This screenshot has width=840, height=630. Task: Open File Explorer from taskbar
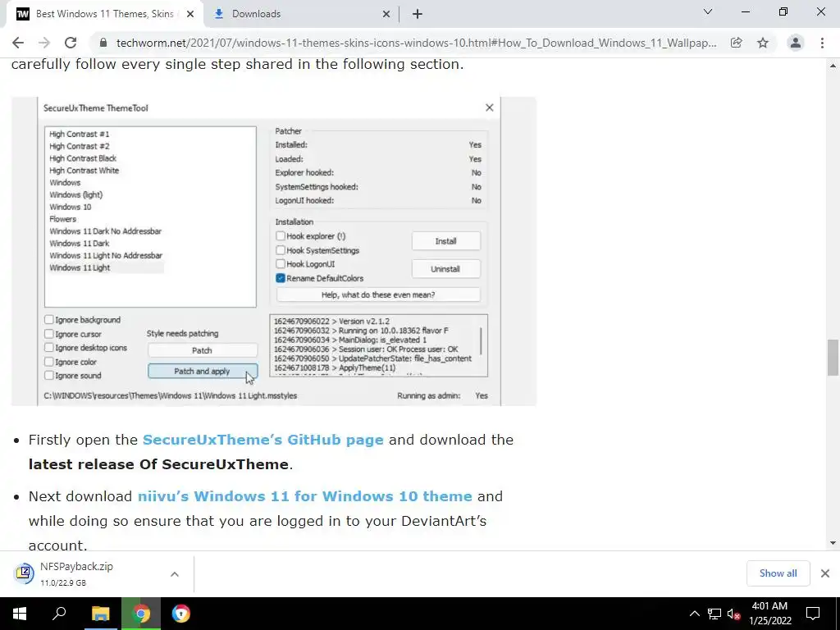coord(100,614)
